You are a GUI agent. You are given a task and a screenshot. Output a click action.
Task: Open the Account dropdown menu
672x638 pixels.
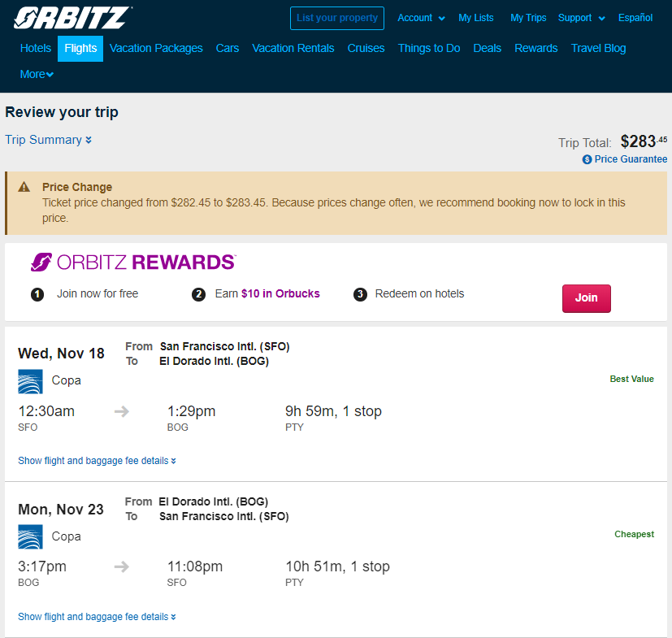pyautogui.click(x=421, y=18)
